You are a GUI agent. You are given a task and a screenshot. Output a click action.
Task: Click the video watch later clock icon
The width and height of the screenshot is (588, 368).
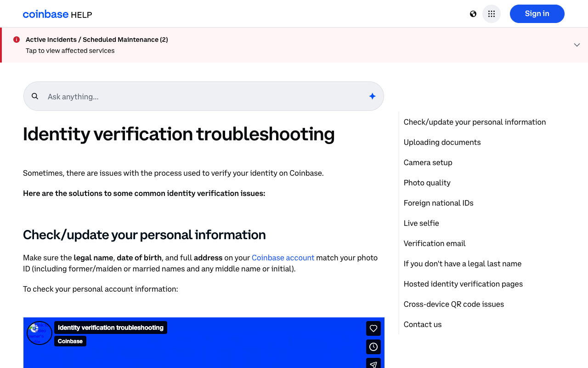pos(373,347)
